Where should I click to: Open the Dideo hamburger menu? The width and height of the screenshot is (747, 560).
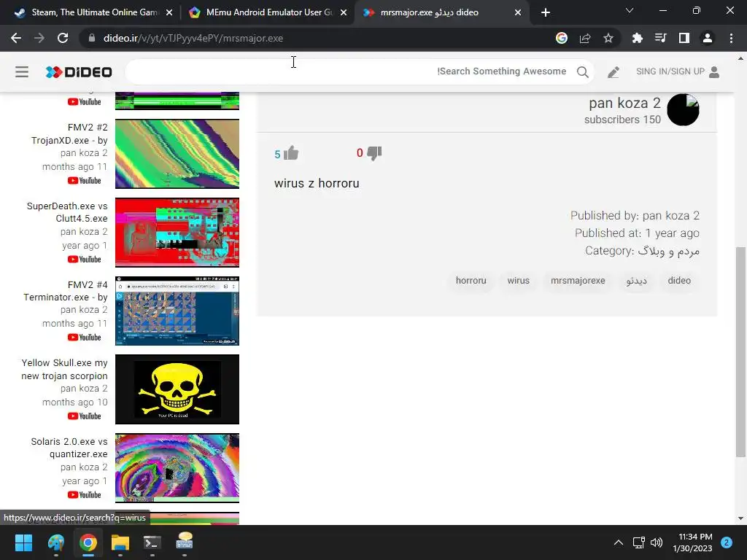[x=22, y=72]
